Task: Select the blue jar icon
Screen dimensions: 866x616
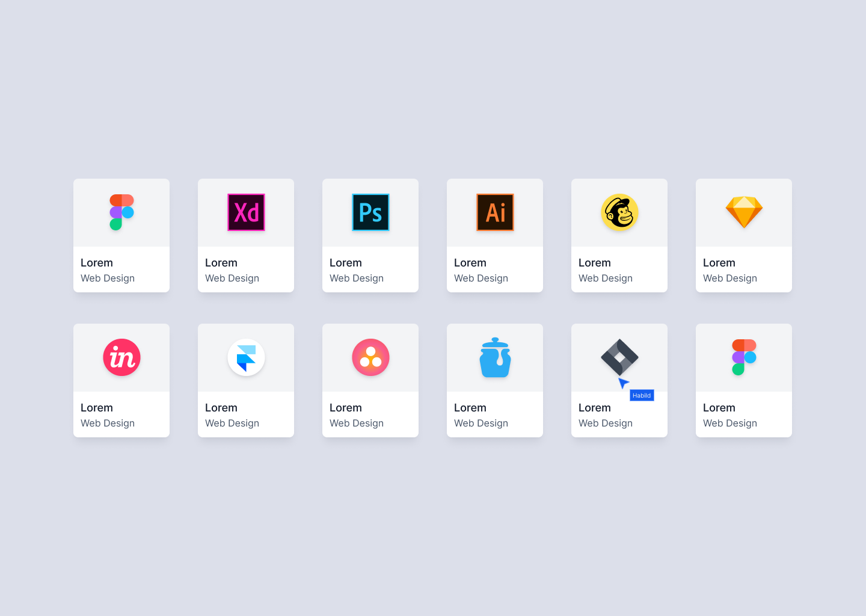Action: (495, 357)
